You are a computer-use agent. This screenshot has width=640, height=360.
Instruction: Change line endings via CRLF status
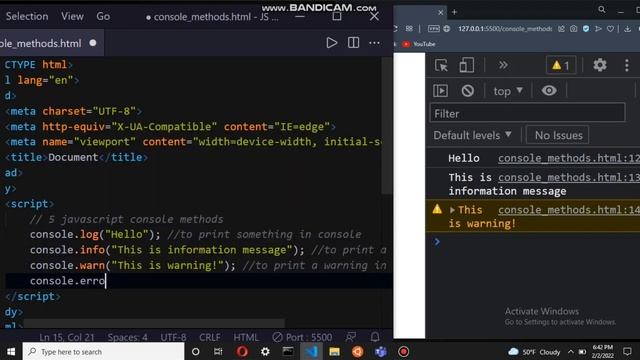[209, 337]
